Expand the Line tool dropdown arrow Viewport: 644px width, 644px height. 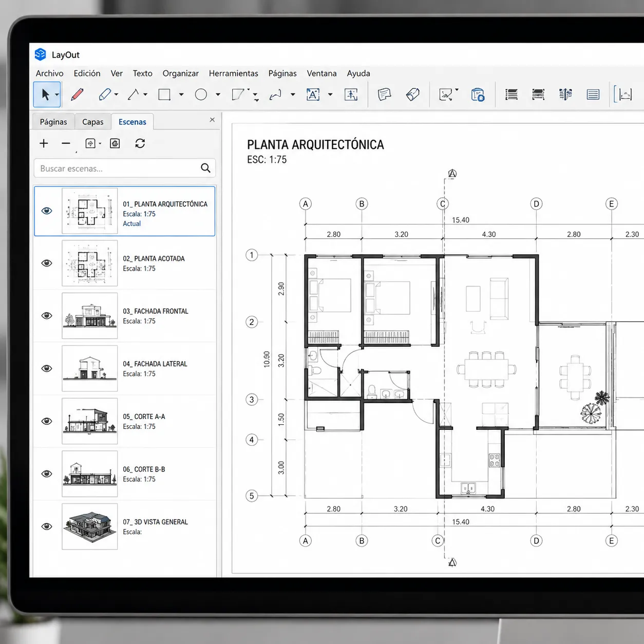145,94
